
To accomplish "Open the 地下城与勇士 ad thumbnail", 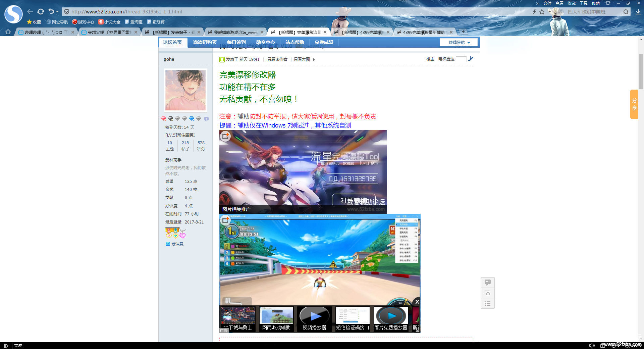I will 238,319.
